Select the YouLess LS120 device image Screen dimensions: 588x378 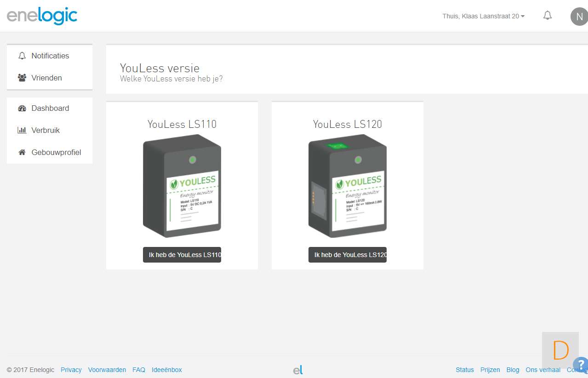348,186
